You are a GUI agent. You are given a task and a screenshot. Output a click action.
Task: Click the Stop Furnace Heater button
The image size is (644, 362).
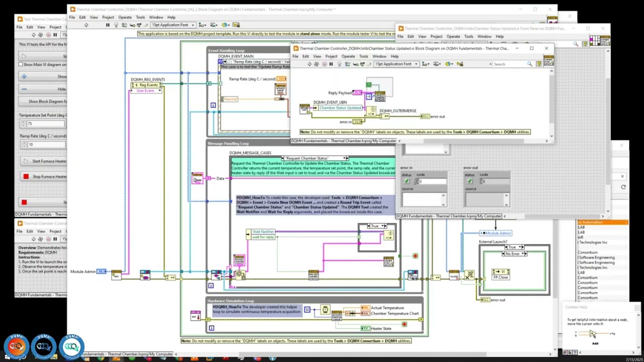pos(44,176)
